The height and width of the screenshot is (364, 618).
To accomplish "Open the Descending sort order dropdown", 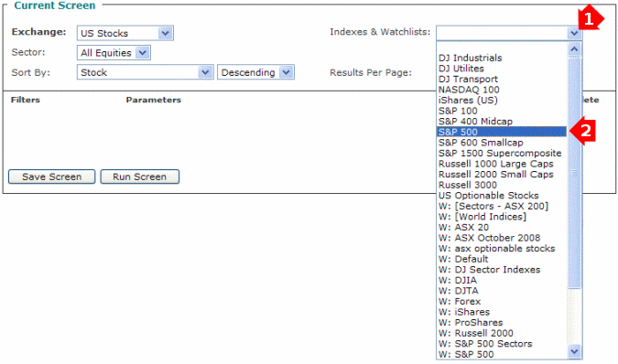I will [255, 72].
